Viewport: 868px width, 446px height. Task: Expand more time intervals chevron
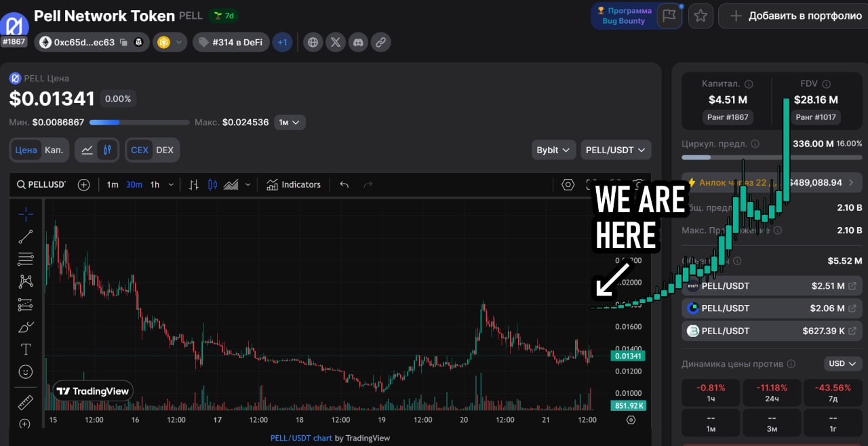coord(171,184)
